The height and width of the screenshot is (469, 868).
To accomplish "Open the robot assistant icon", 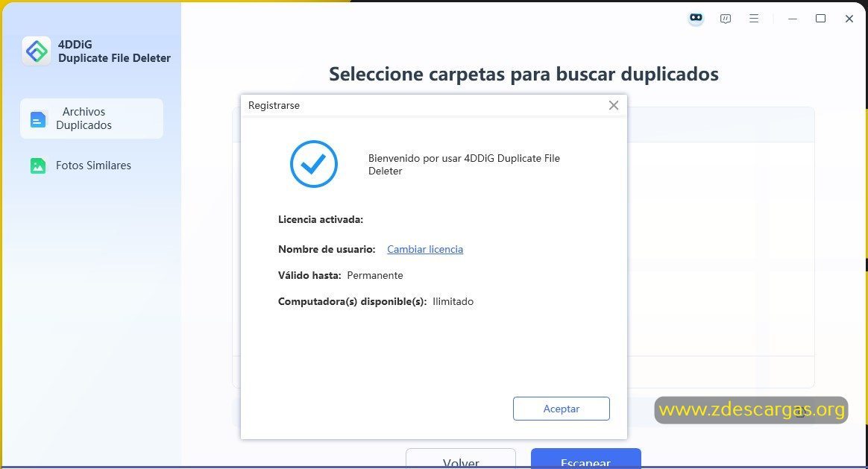I will coord(696,19).
